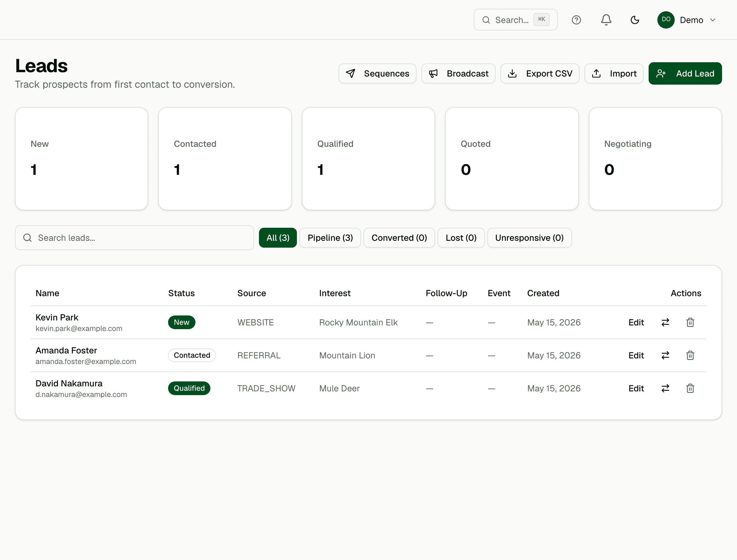Click the New status badge
This screenshot has height=560, width=737.
pos(181,322)
